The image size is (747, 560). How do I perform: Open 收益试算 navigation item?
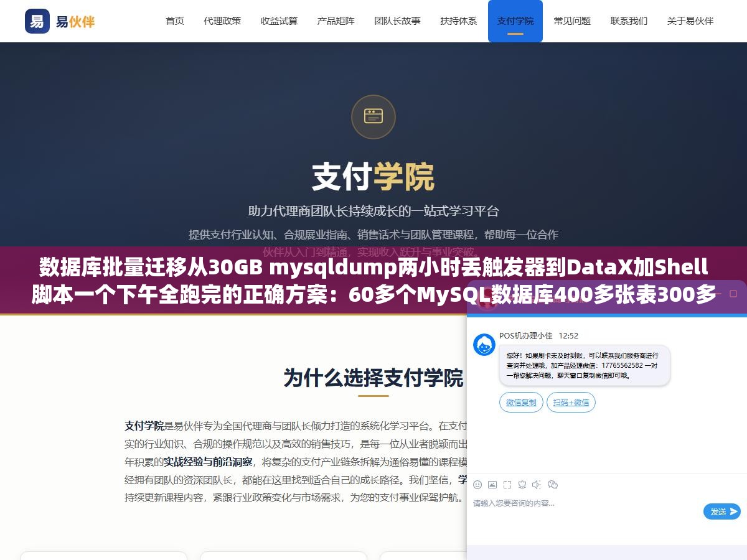coord(279,21)
